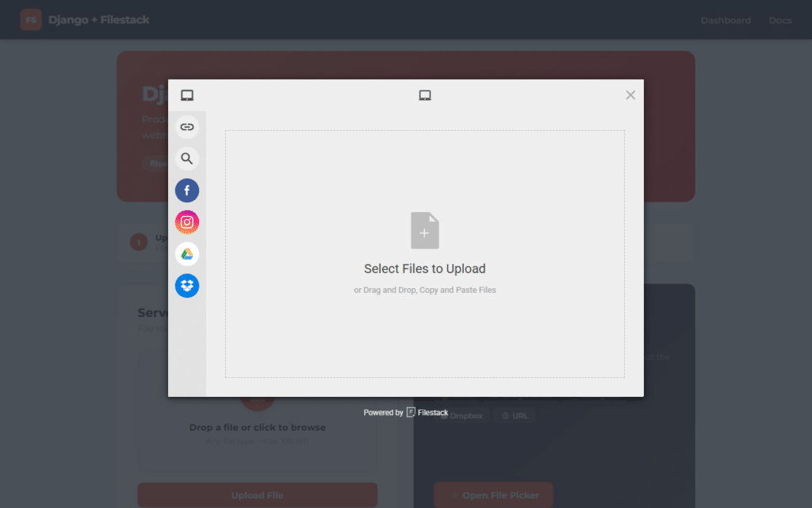This screenshot has height=508, width=812.
Task: Click "Any file type · max 100 MB" text
Action: pos(258,441)
